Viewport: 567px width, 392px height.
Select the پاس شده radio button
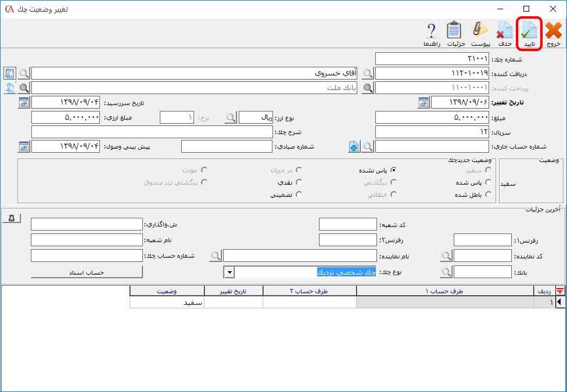coord(487,182)
